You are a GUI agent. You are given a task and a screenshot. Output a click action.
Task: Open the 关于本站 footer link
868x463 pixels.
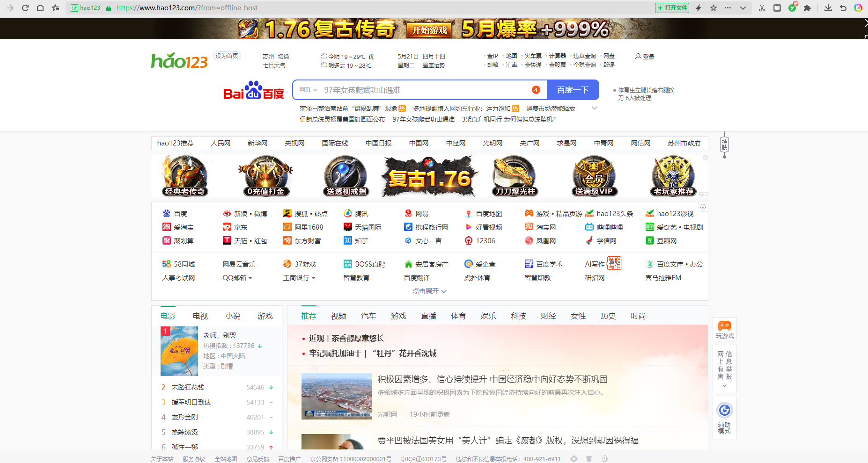click(162, 459)
